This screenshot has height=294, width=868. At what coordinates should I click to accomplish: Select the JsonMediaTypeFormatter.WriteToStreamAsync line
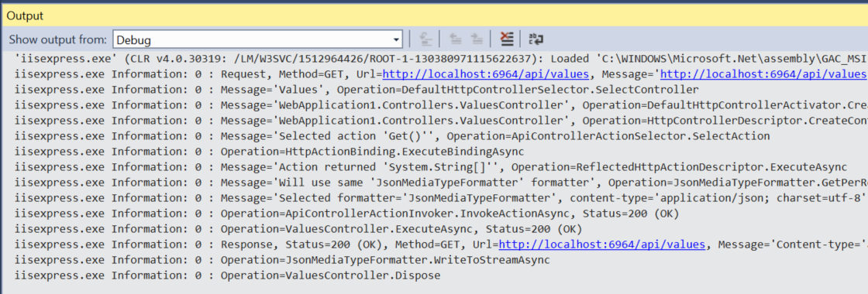click(282, 259)
